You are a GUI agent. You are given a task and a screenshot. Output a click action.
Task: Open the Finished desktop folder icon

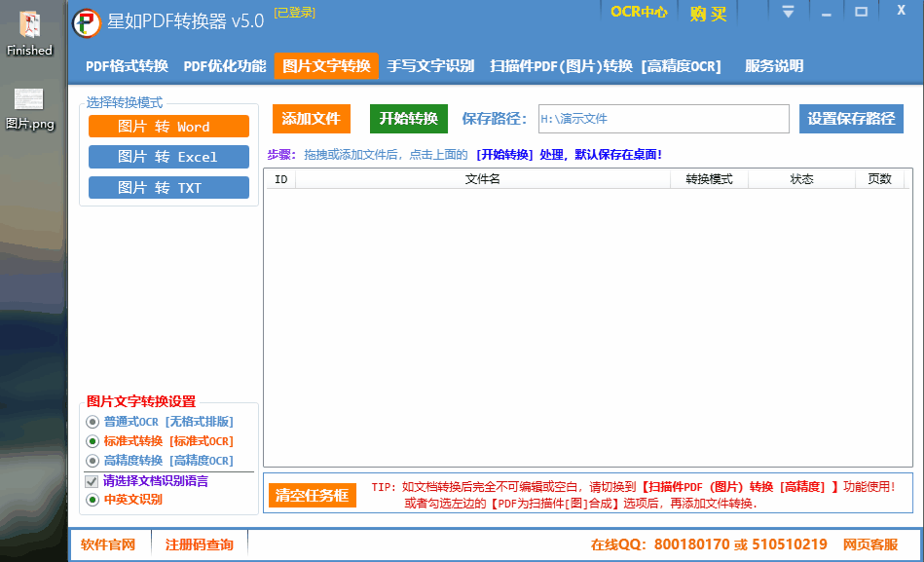(x=29, y=33)
